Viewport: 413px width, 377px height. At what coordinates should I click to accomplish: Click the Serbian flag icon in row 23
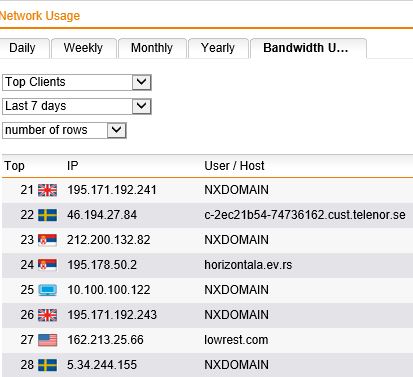47,240
